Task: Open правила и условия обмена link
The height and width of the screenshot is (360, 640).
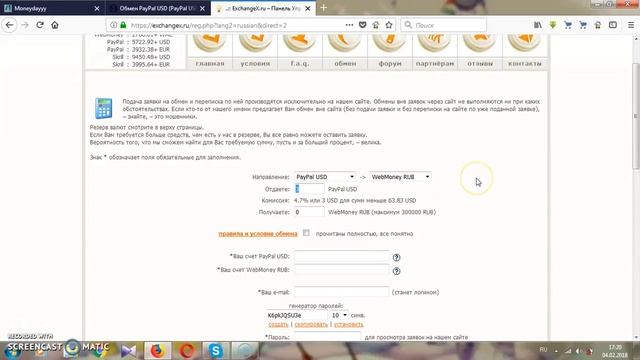Action: (258, 234)
